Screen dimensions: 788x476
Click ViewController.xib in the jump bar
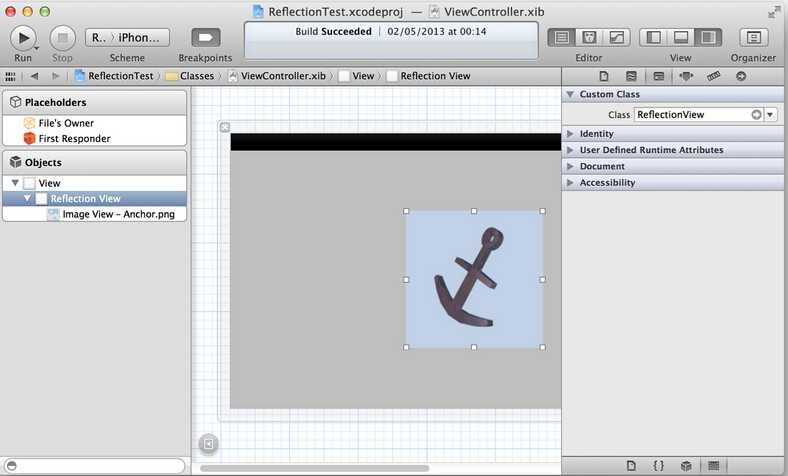pos(277,76)
